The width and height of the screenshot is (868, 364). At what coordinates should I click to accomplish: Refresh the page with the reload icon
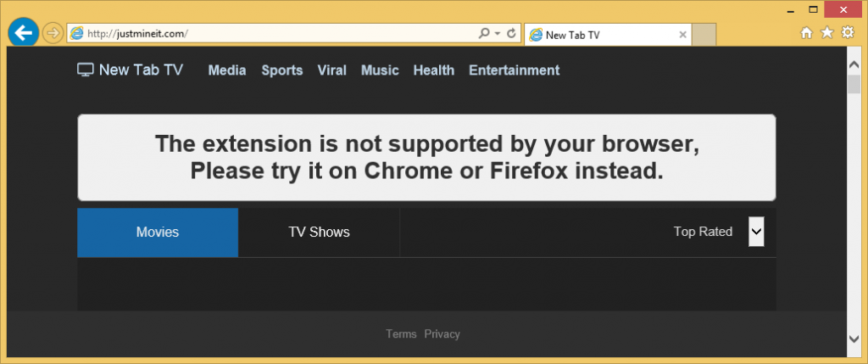tap(511, 34)
